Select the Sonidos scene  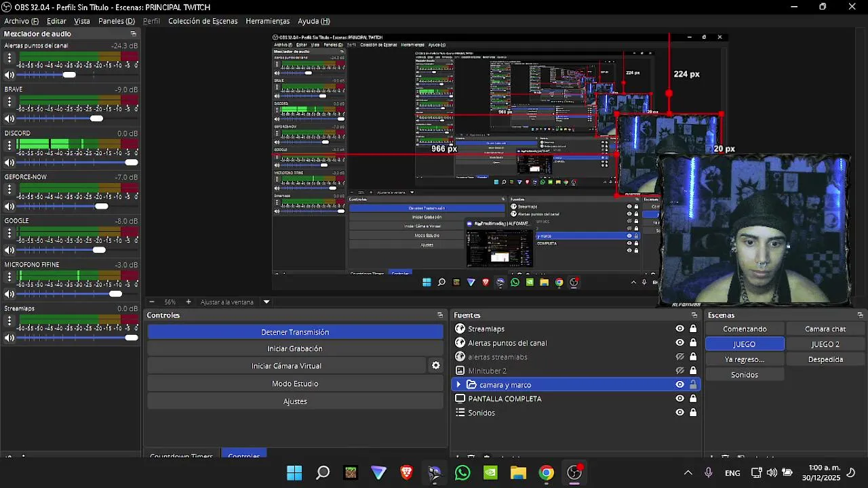point(745,375)
